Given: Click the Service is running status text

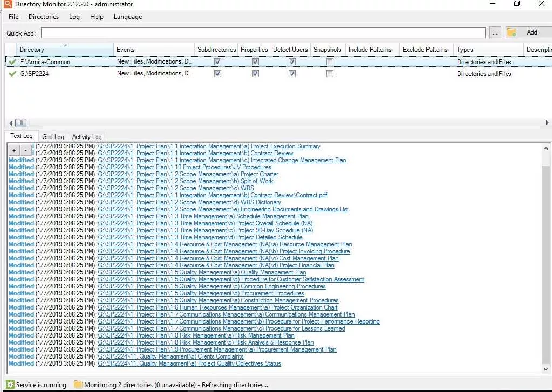Looking at the screenshot, I should [41, 385].
